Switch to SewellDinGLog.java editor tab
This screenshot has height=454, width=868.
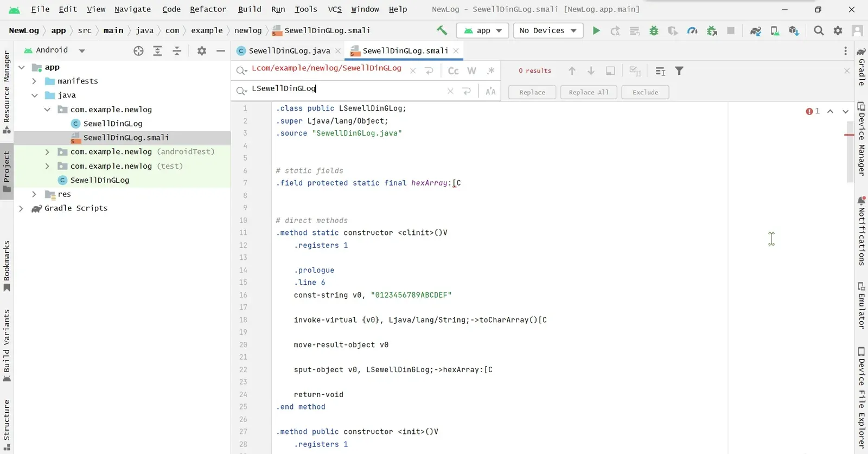pyautogui.click(x=289, y=51)
